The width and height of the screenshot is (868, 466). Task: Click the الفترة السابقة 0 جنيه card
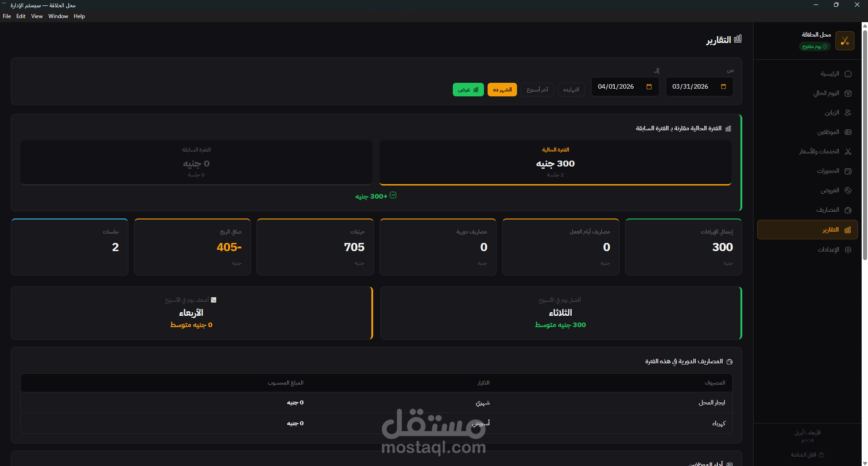pyautogui.click(x=196, y=162)
